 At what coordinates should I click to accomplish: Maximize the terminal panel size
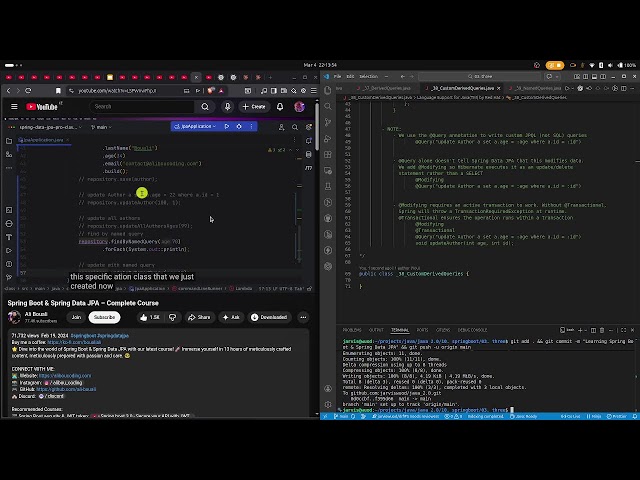(623, 330)
